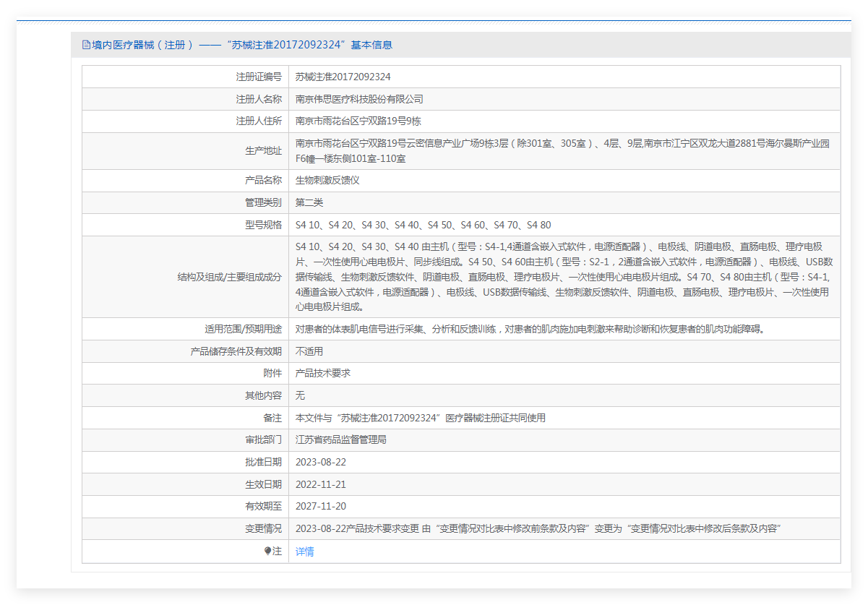Click the 适用范围/预期用途 label cell
Viewport: 868px width, 605px height.
coord(185,329)
